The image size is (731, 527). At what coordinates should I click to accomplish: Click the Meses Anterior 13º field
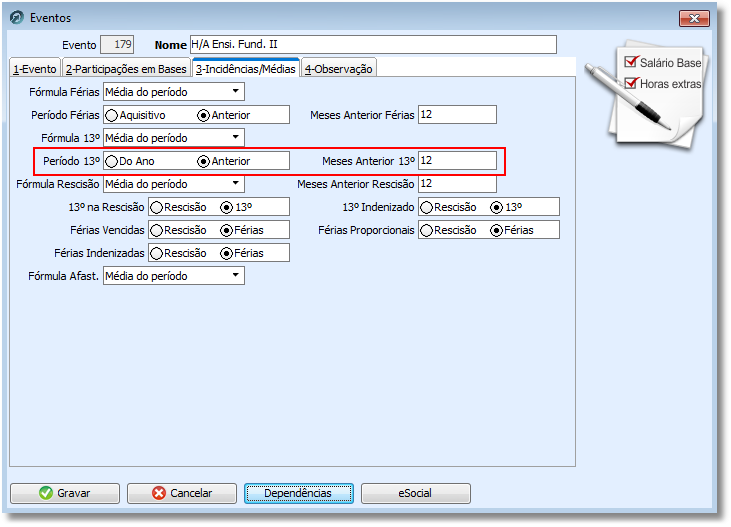(x=457, y=160)
